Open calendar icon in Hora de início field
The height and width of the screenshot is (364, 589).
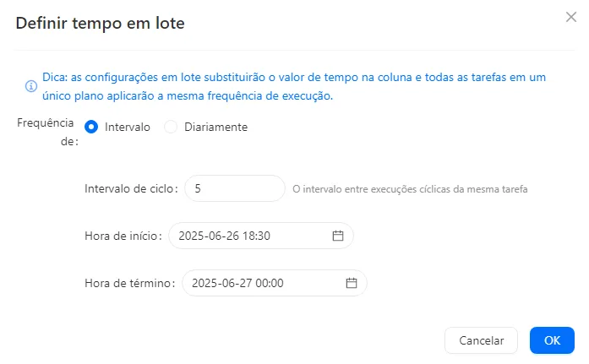(x=338, y=236)
